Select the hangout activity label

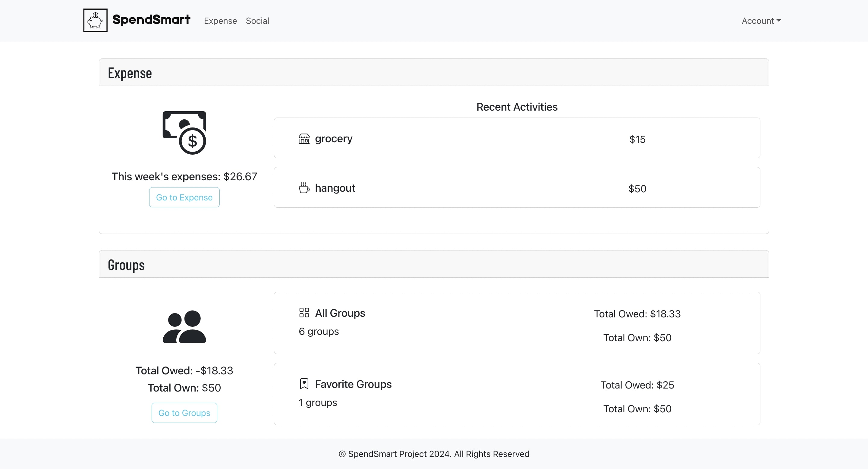pos(335,188)
